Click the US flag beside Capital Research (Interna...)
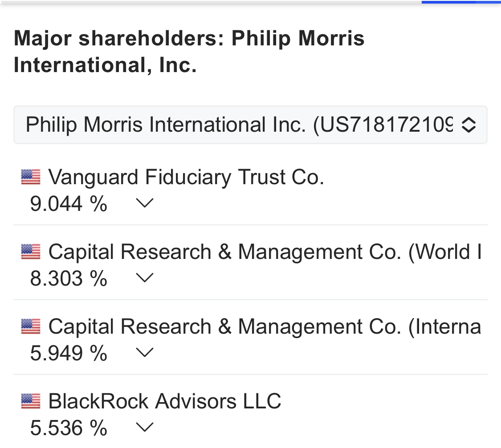The image size is (501, 448). pyautogui.click(x=31, y=327)
